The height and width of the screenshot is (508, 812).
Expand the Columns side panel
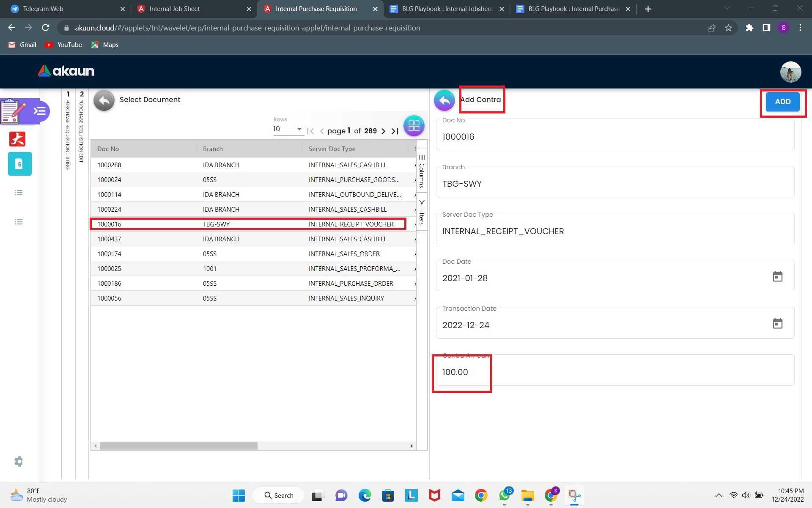422,171
